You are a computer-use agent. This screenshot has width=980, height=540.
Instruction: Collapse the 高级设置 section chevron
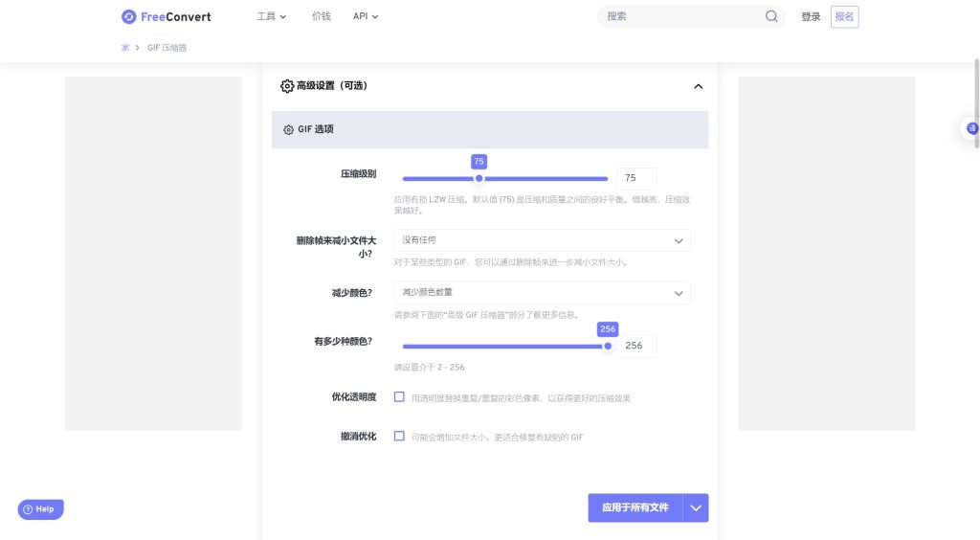(x=698, y=86)
